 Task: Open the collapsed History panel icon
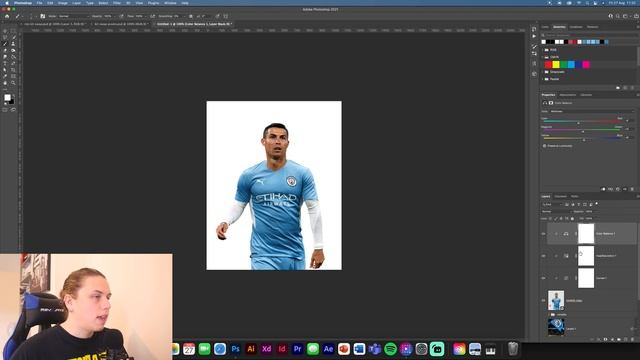click(x=534, y=29)
